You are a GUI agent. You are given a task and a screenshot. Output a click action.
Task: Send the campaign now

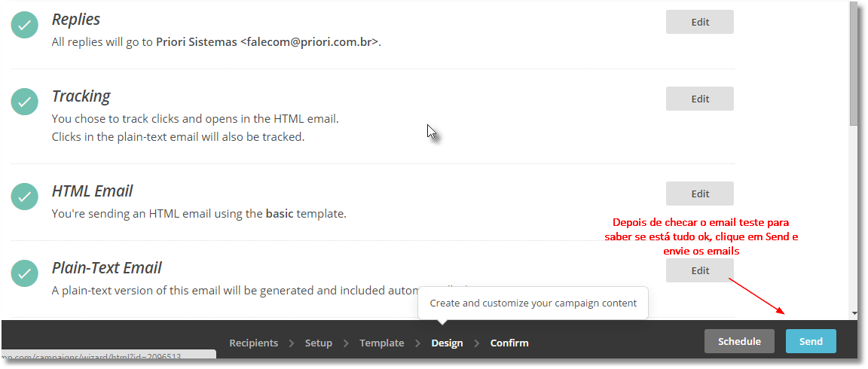click(x=811, y=341)
